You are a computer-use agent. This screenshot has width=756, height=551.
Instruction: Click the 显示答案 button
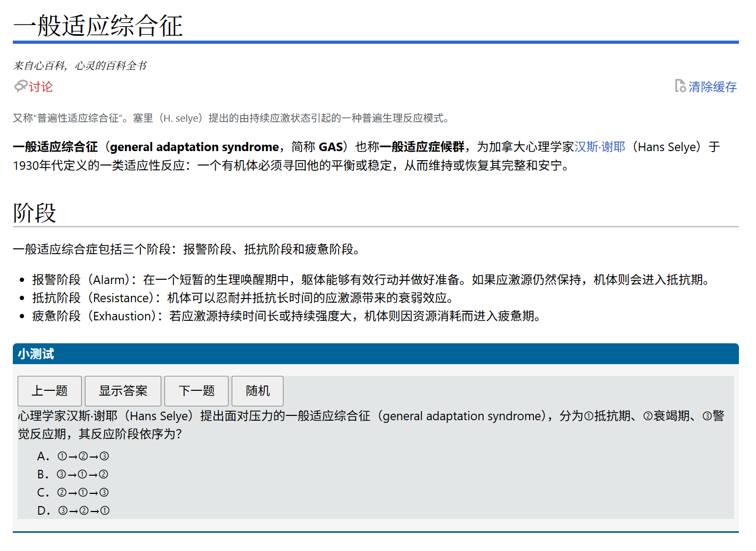123,390
